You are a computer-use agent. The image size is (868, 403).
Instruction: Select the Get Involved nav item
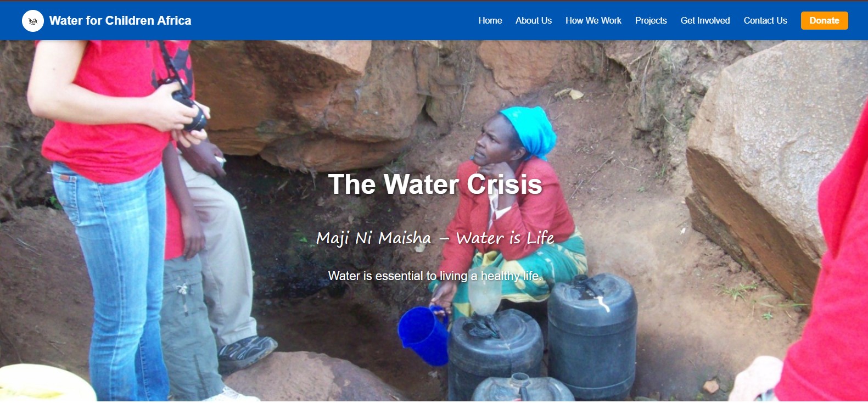(705, 20)
